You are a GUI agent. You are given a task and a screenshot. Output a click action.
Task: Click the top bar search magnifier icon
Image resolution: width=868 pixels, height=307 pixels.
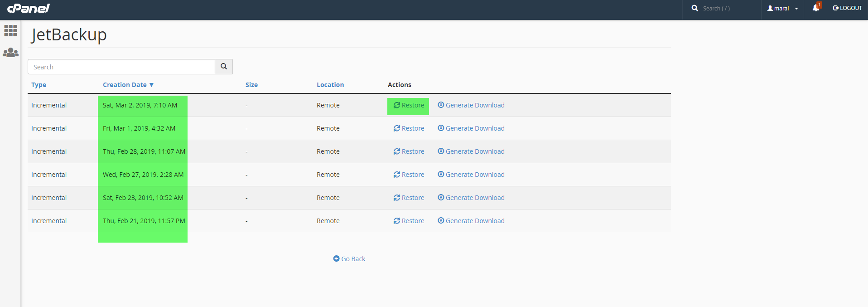694,8
